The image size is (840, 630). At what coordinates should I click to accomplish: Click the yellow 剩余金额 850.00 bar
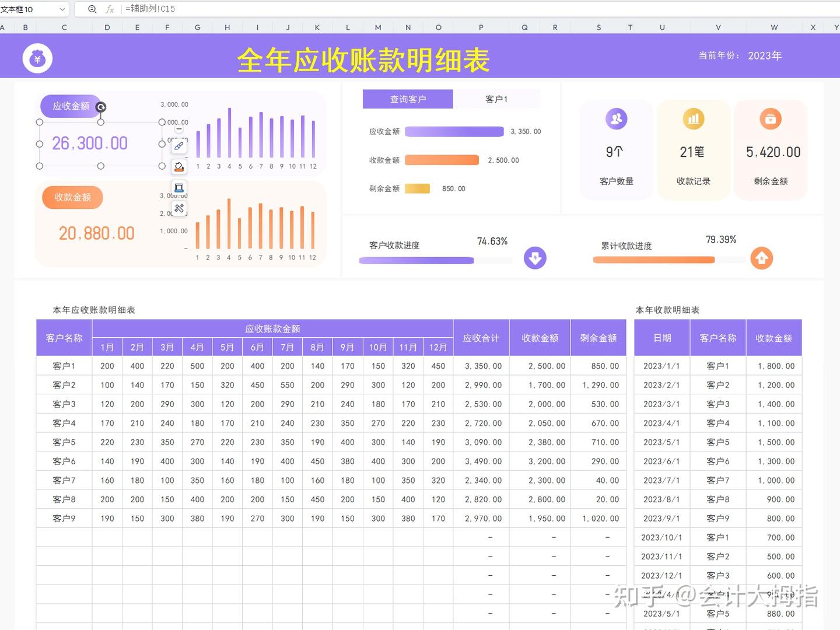tap(417, 188)
